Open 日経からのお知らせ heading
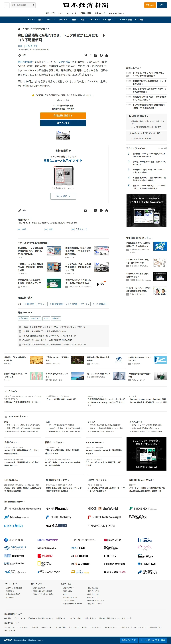Image resolution: width=171 pixels, height=644 pixels. click(x=139, y=116)
